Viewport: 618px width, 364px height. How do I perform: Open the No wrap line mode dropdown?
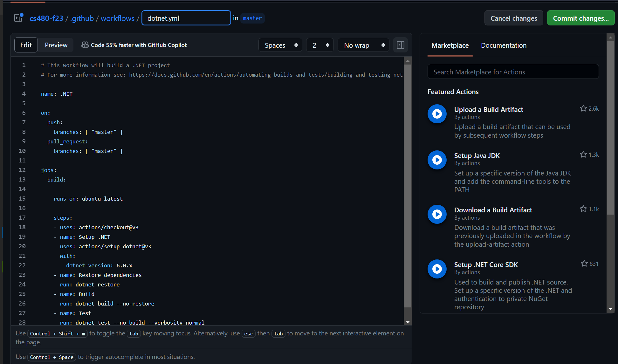363,45
